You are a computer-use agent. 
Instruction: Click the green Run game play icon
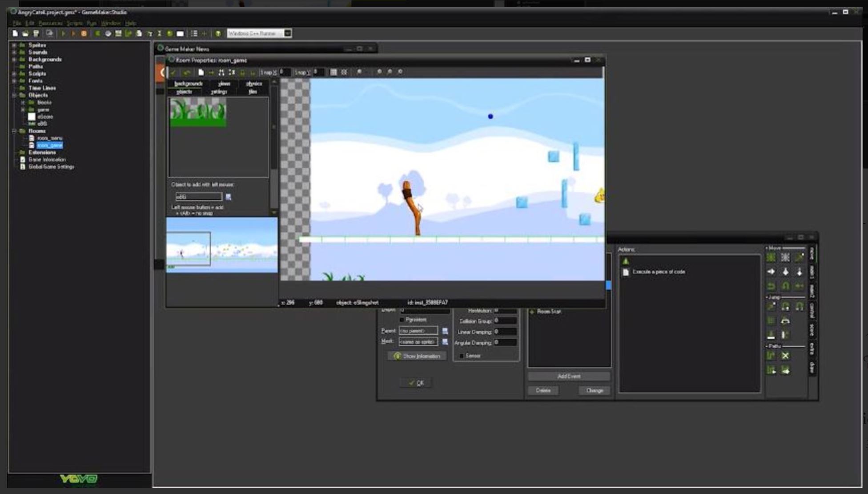(x=63, y=33)
